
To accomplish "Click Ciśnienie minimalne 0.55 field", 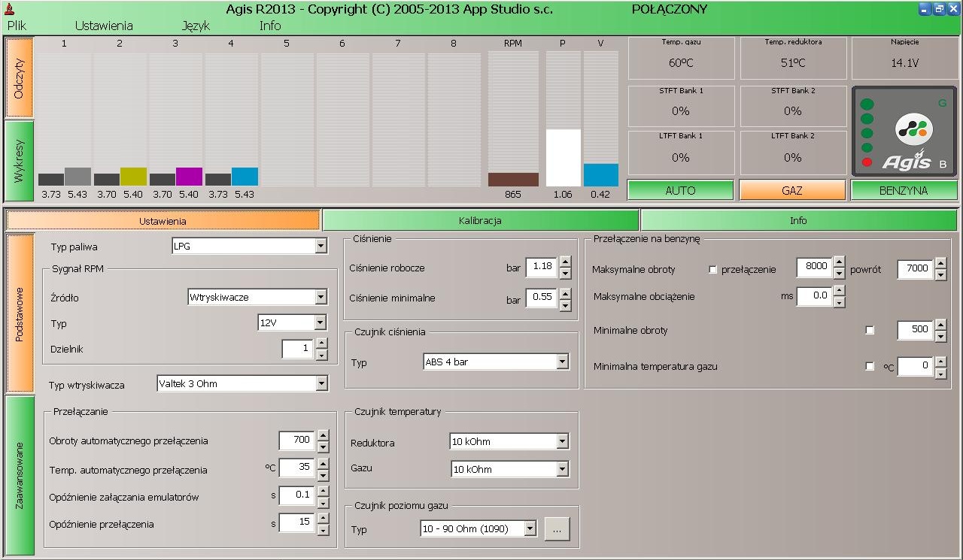I will click(541, 297).
